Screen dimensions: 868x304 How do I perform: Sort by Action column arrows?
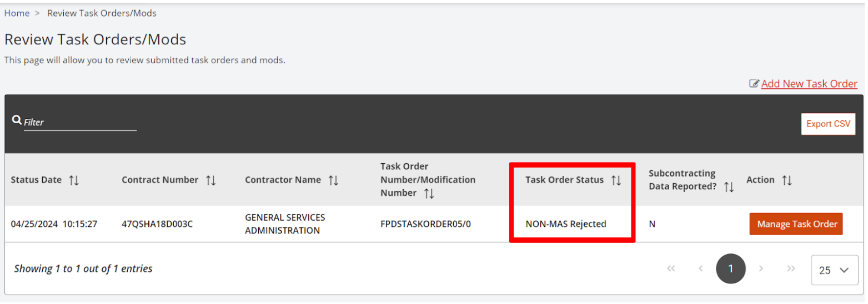[787, 180]
